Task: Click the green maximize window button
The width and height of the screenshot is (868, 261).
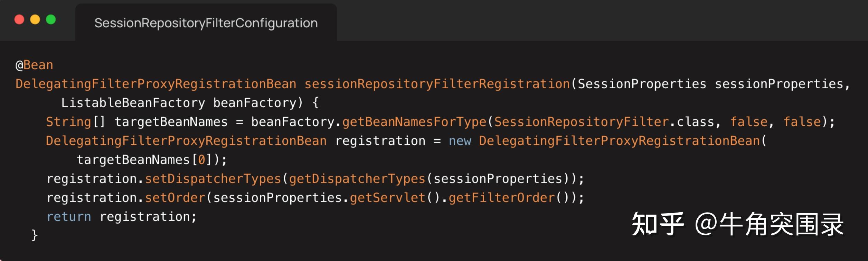Action: 51,20
